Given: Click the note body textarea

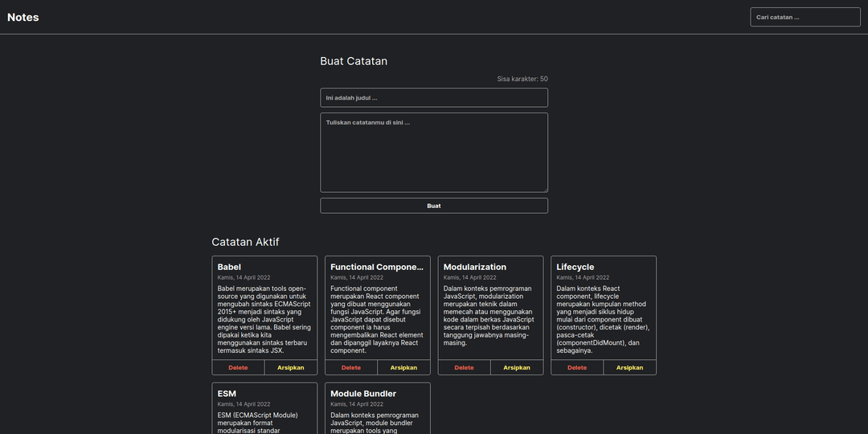Looking at the screenshot, I should (x=434, y=153).
